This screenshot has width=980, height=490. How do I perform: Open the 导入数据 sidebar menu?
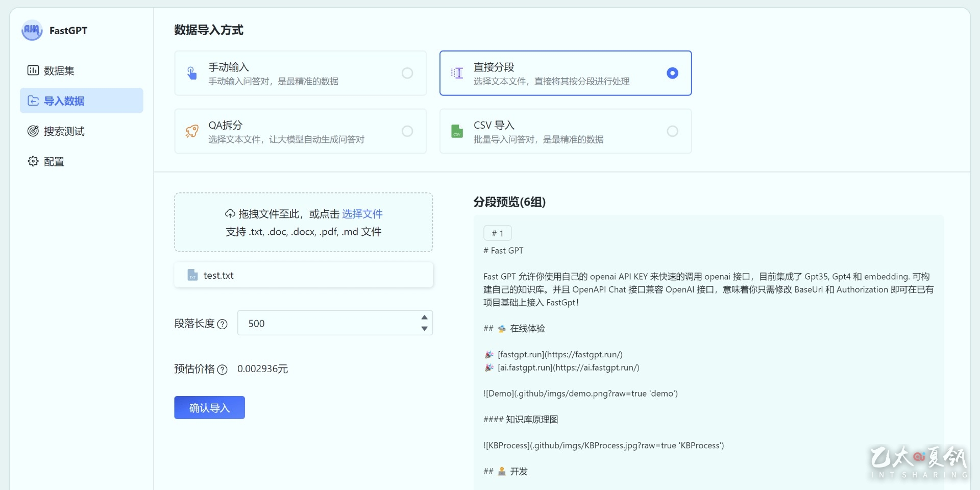(82, 101)
